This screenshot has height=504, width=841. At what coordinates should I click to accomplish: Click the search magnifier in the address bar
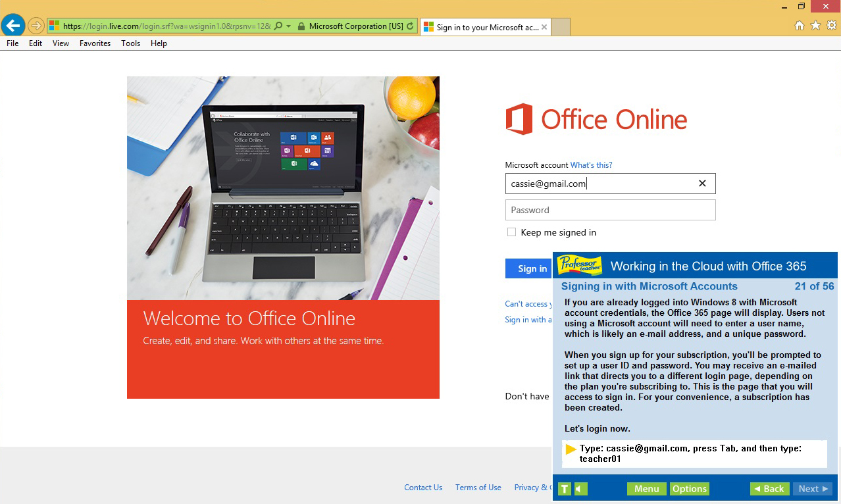[x=278, y=26]
